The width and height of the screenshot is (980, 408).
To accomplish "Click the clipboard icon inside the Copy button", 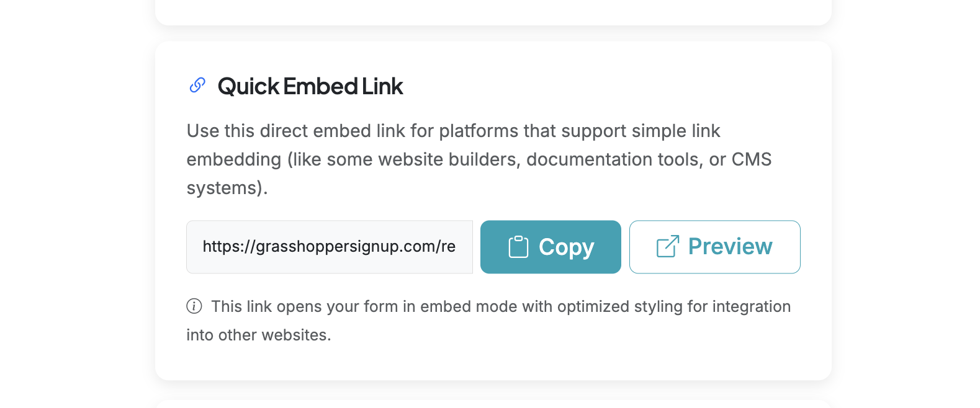I will 518,246.
